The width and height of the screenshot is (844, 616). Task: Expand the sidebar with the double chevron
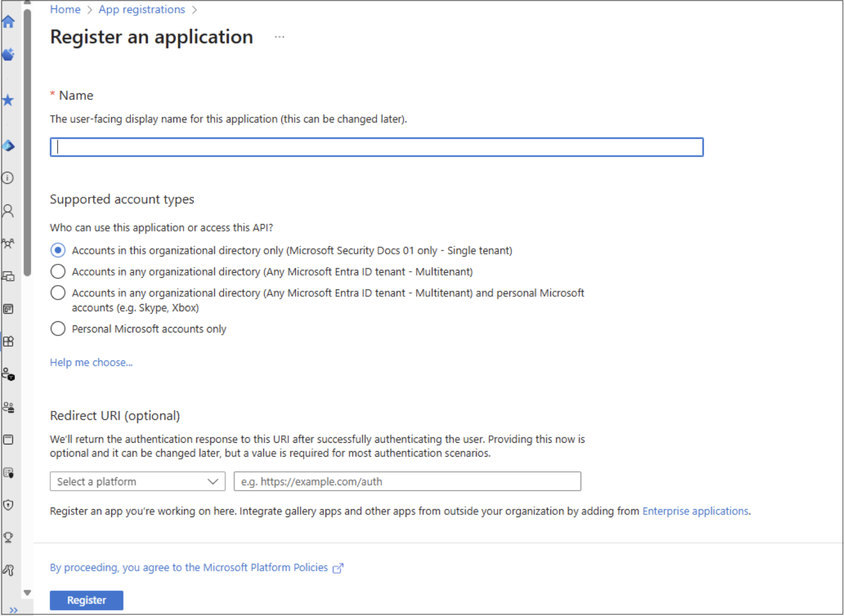[x=14, y=610]
